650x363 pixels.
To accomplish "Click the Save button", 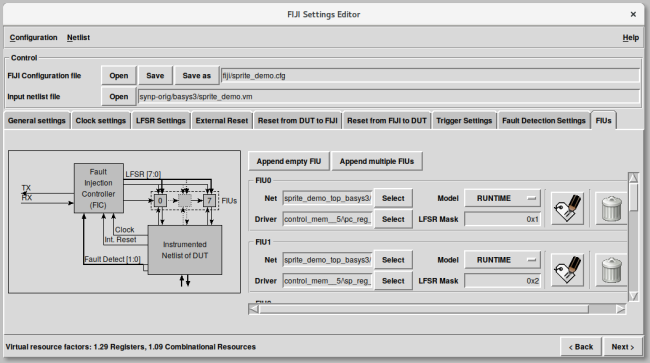I will 155,76.
